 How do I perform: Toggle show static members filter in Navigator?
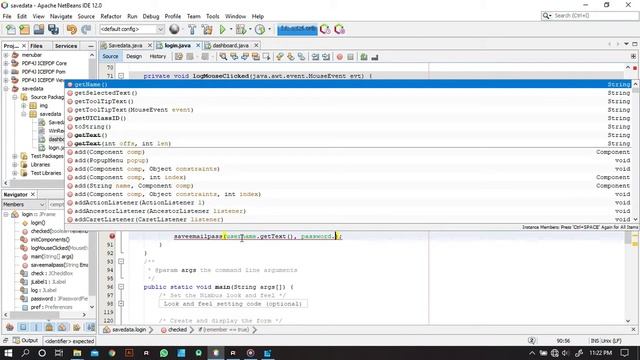pyautogui.click(x=36, y=327)
